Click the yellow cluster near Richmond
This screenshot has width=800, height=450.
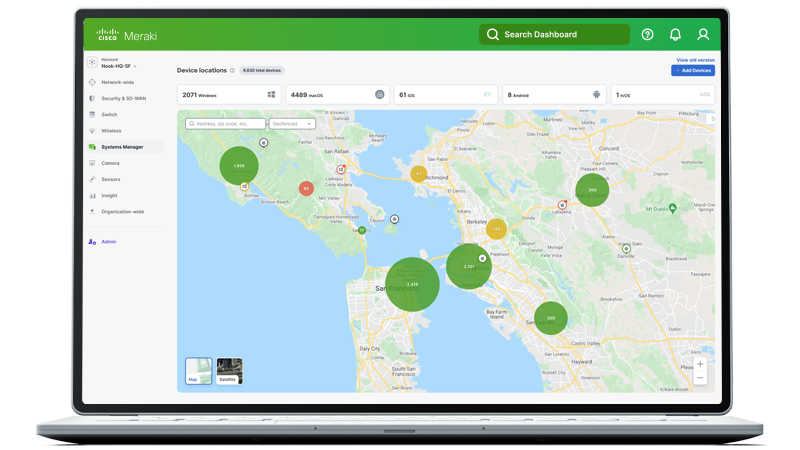419,174
